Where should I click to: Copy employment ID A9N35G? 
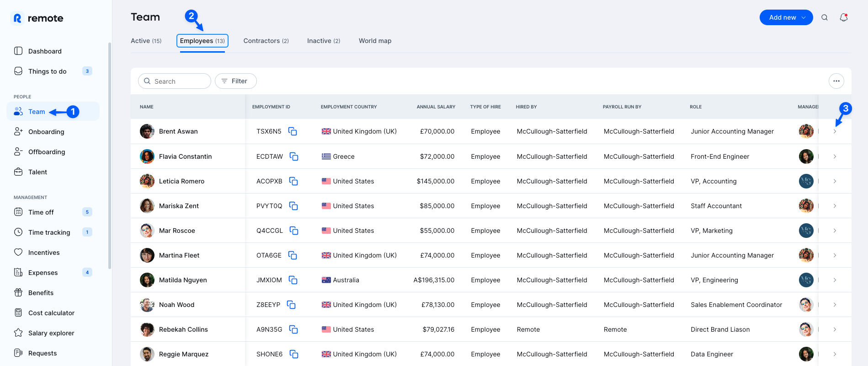(293, 329)
